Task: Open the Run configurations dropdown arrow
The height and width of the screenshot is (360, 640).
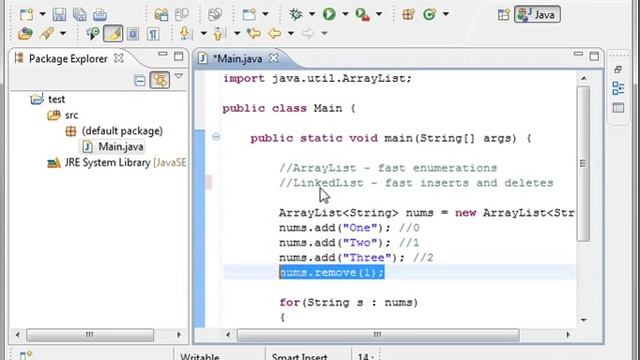Action: coord(345,14)
